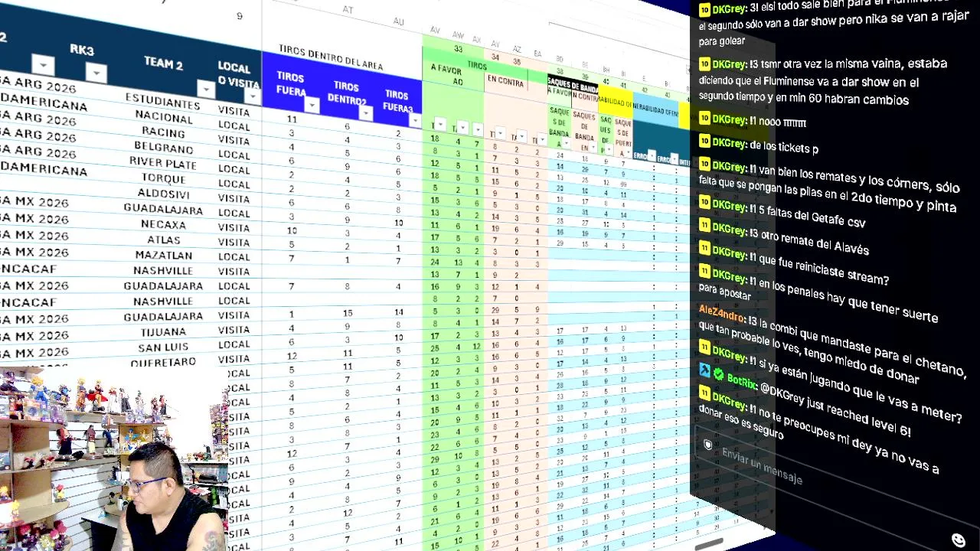Screen dimensions: 980x551
Task: Select the 'BELGRANO' team cell
Action: [163, 146]
